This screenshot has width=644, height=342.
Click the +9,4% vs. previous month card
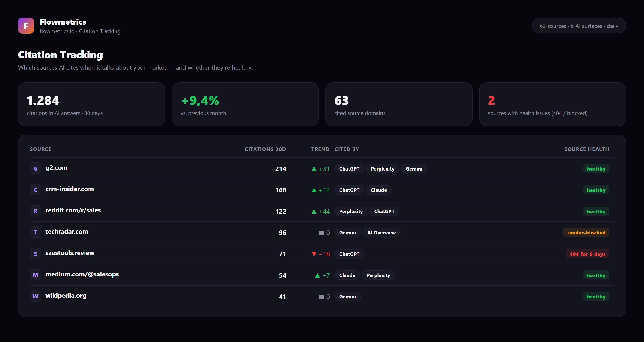click(245, 104)
